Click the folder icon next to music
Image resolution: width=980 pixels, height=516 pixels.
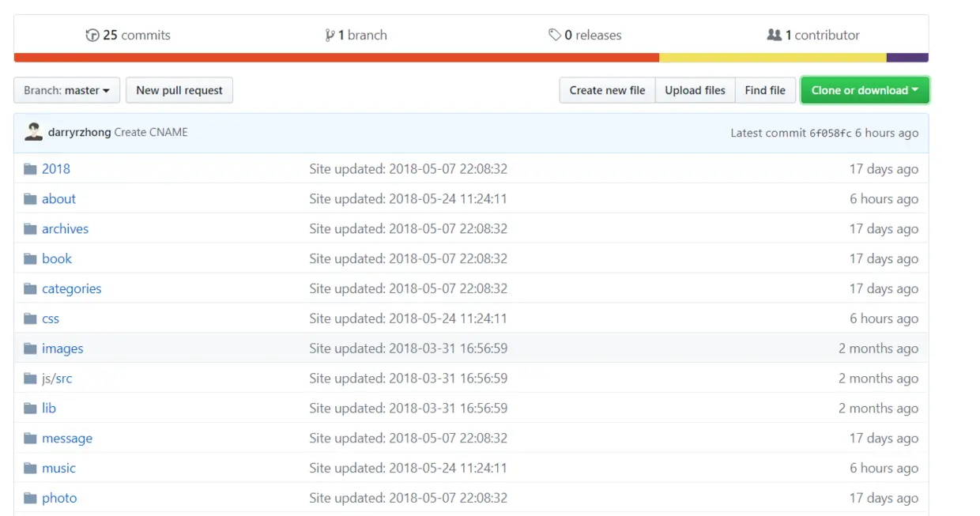pyautogui.click(x=28, y=468)
